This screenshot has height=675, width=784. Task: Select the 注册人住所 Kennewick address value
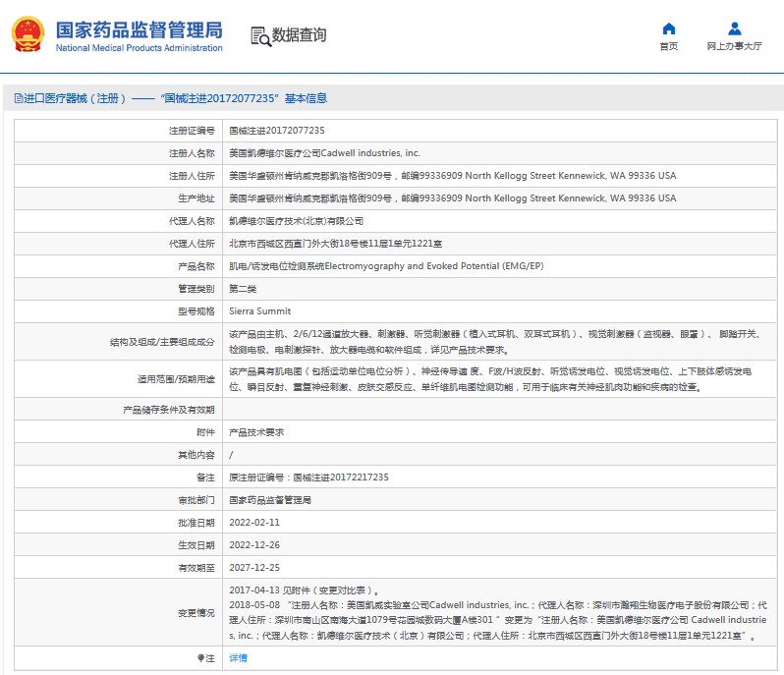[453, 176]
